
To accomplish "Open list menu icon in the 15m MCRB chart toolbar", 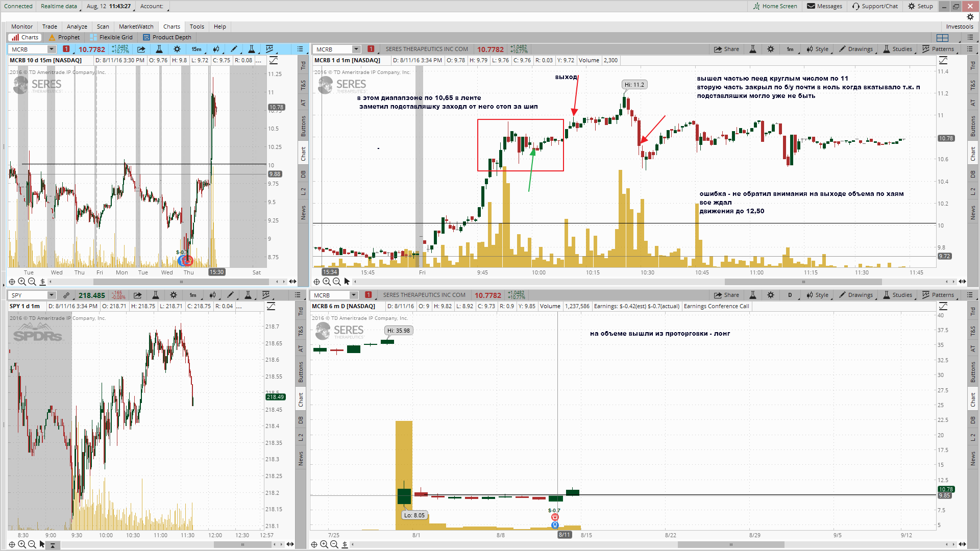I will pos(300,49).
